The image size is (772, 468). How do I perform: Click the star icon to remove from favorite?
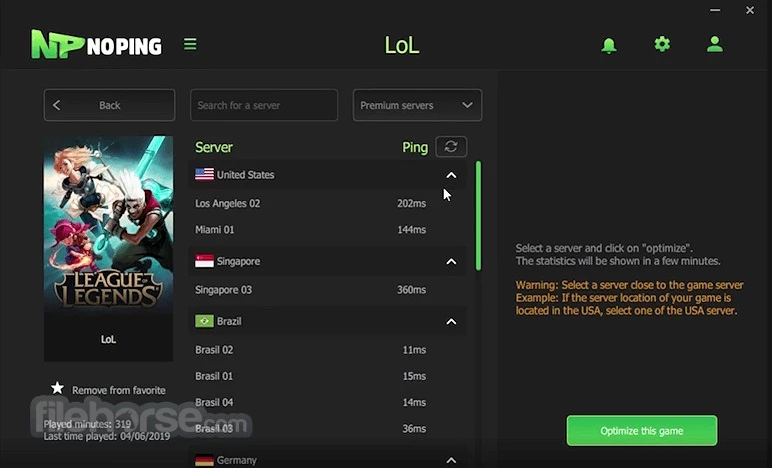pos(58,388)
